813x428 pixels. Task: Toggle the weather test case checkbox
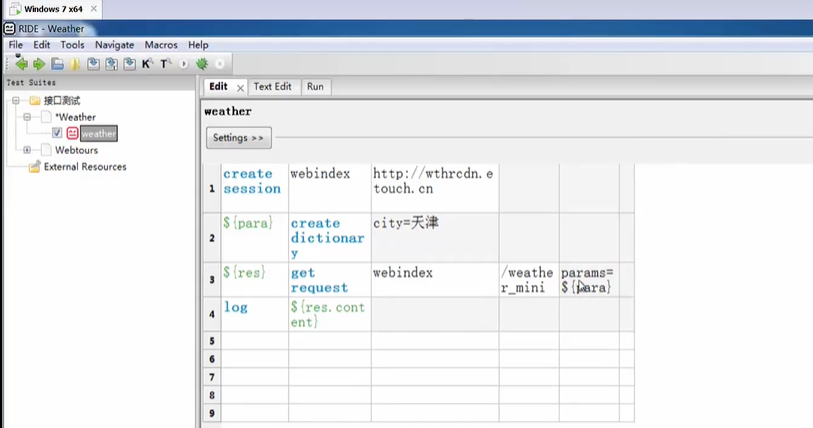(57, 133)
